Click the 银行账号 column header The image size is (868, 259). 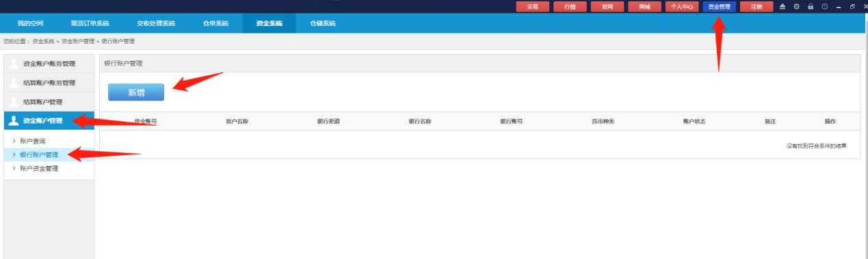pyautogui.click(x=512, y=122)
